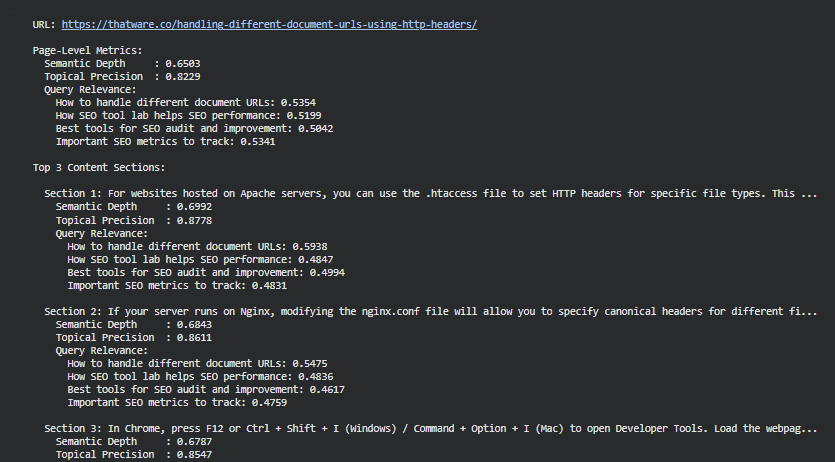Click the Section 1 Apache servers text
Image resolution: width=835 pixels, height=462 pixels.
point(430,193)
